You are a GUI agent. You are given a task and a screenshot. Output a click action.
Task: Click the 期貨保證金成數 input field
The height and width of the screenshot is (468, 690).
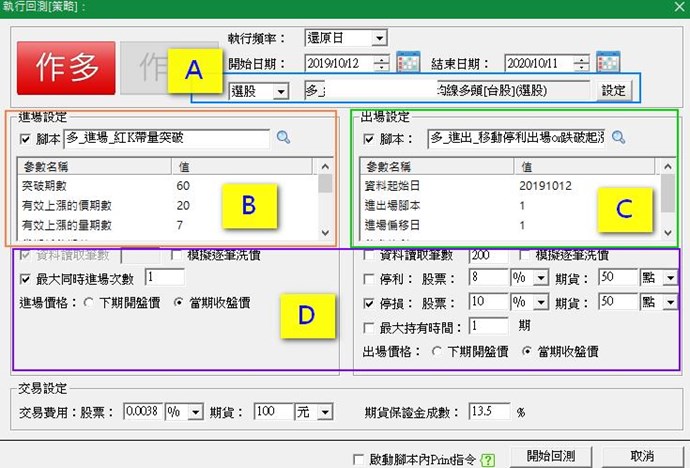[490, 411]
